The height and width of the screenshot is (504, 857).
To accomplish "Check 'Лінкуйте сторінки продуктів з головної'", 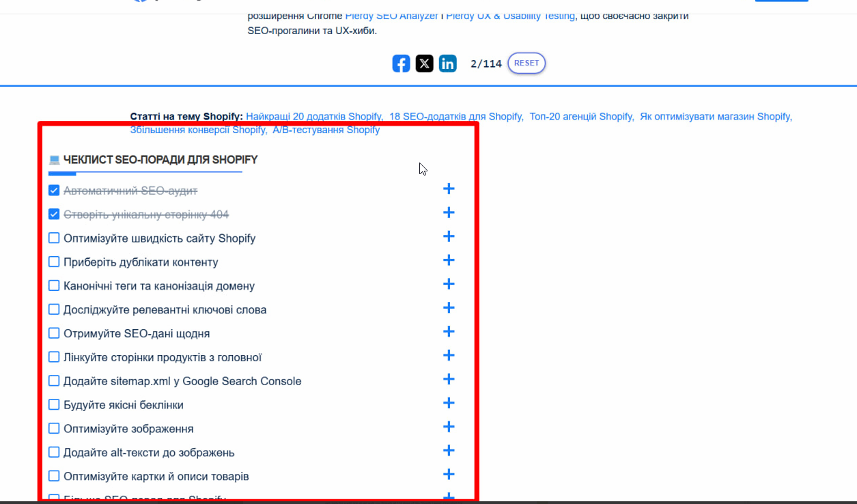I will tap(54, 357).
